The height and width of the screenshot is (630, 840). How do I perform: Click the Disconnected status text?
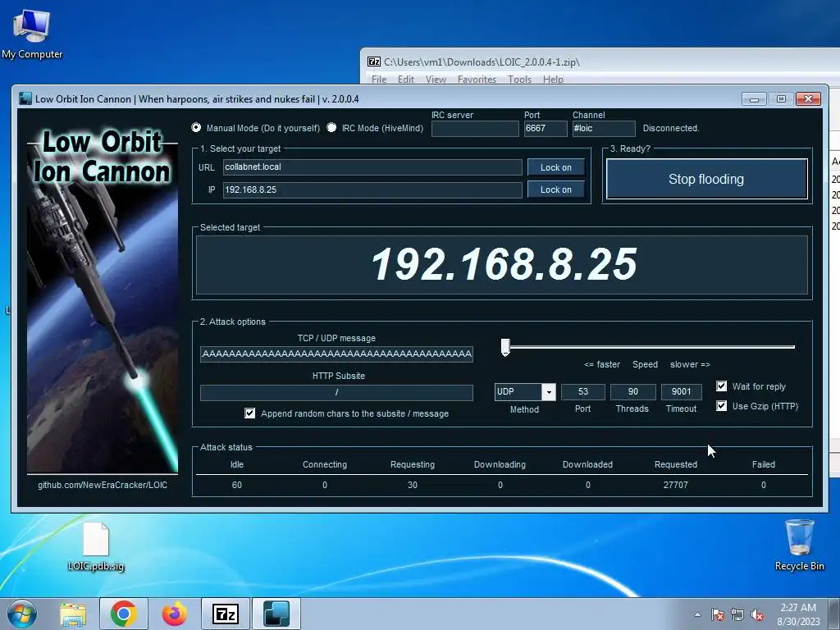click(x=671, y=129)
